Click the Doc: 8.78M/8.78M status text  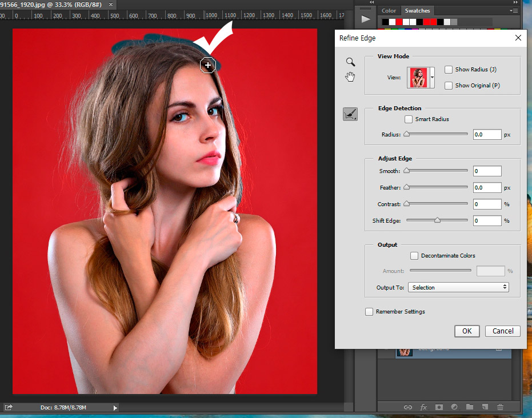[x=63, y=408]
